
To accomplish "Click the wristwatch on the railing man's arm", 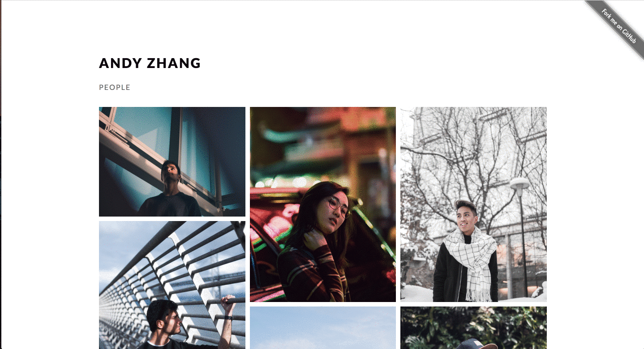I will coord(229,317).
